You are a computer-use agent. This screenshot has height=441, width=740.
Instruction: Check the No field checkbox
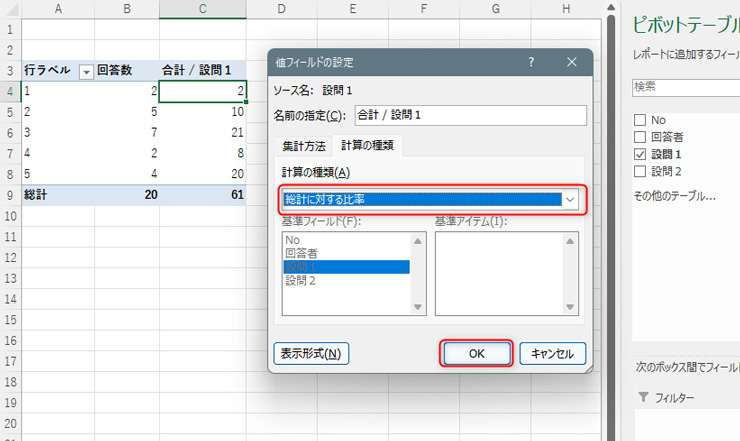point(639,120)
